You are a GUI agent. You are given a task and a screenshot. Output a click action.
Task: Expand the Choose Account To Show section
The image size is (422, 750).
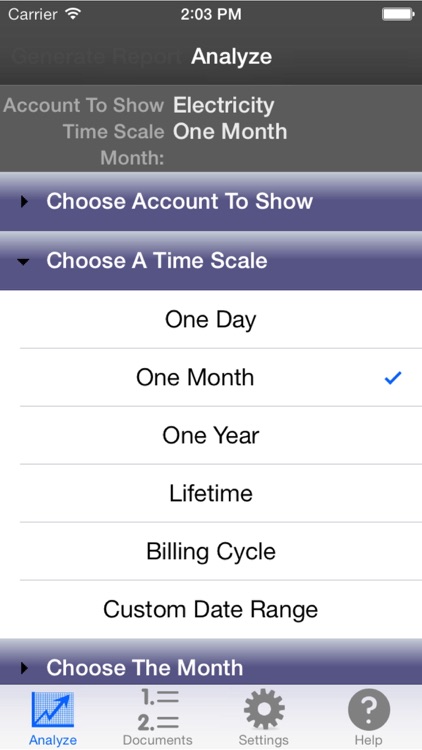tap(211, 201)
